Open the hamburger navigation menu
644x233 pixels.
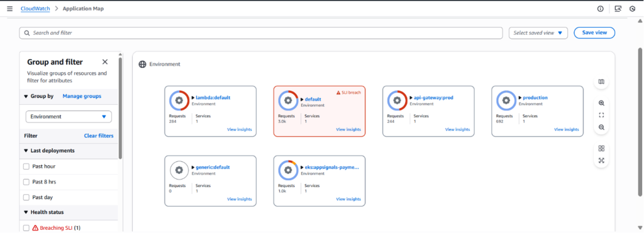click(x=10, y=9)
